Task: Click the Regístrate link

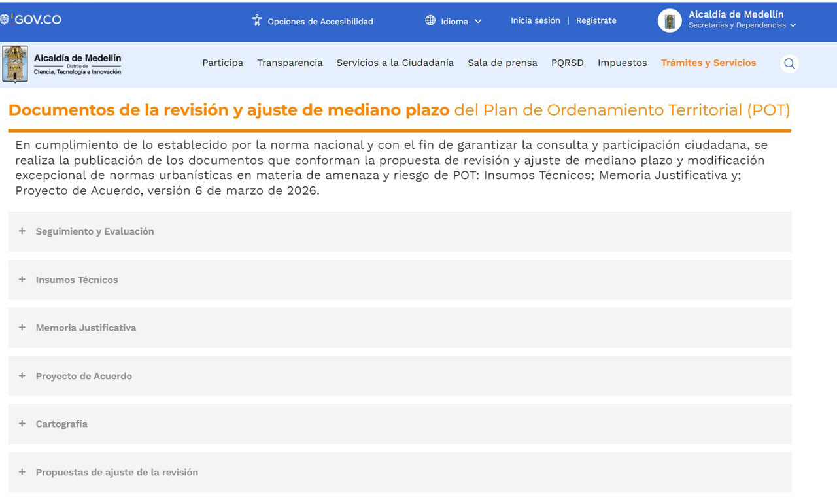Action: (x=596, y=20)
